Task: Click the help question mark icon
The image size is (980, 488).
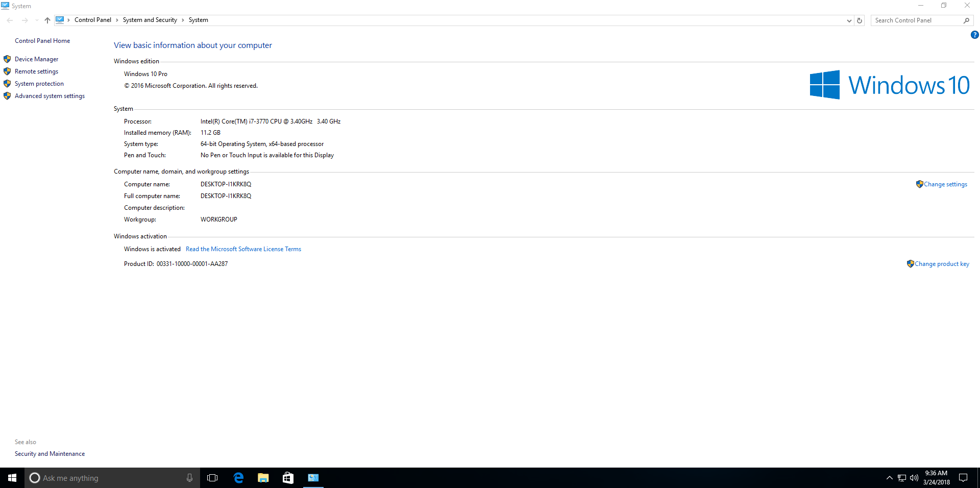Action: pos(974,35)
